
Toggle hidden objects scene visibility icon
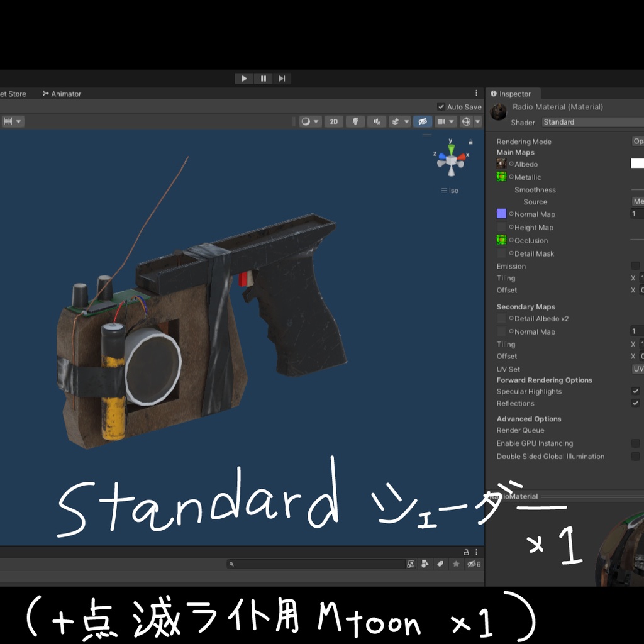(422, 121)
